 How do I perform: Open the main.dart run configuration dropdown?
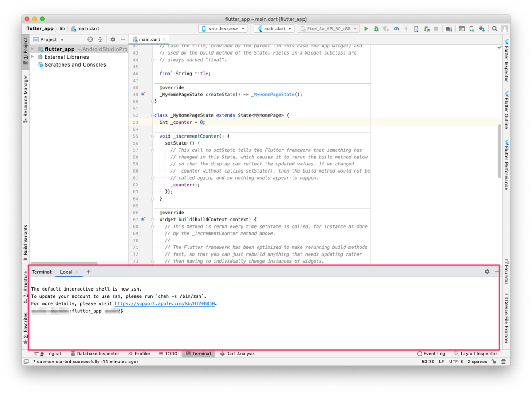click(275, 28)
